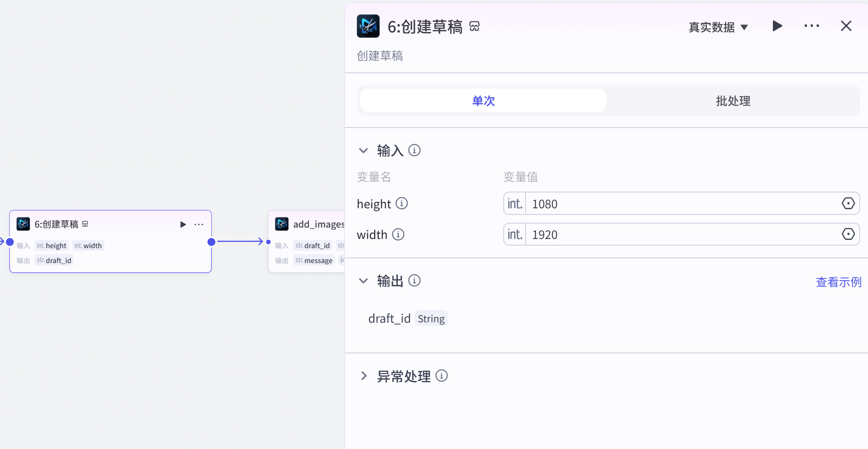
Task: Select the add_images node title
Action: pos(319,224)
